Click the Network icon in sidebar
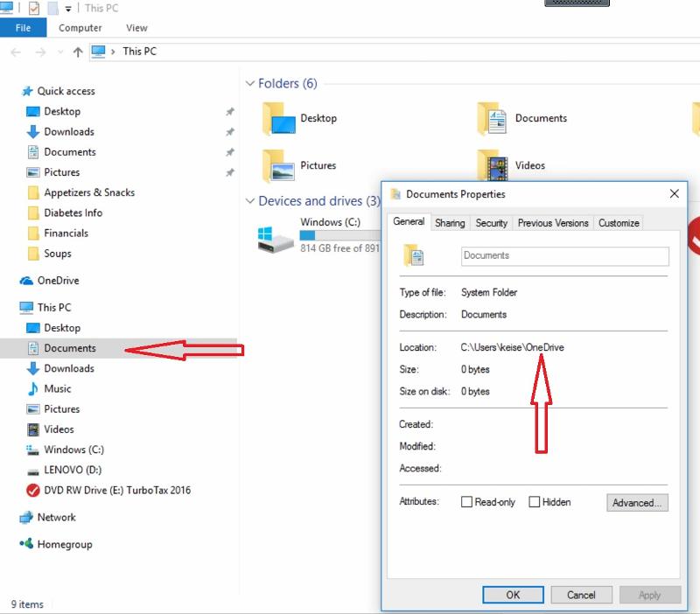The image size is (700, 614). (x=26, y=517)
